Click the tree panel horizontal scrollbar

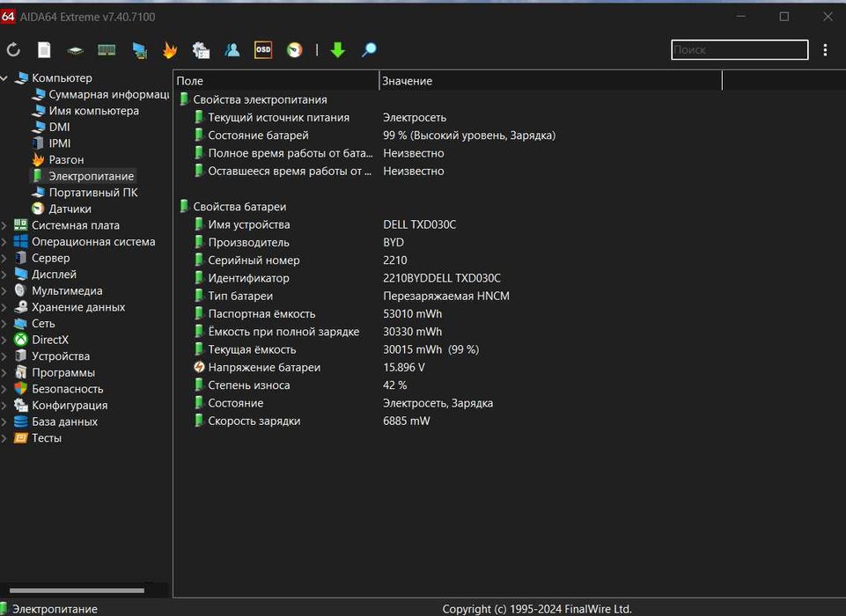click(77, 590)
